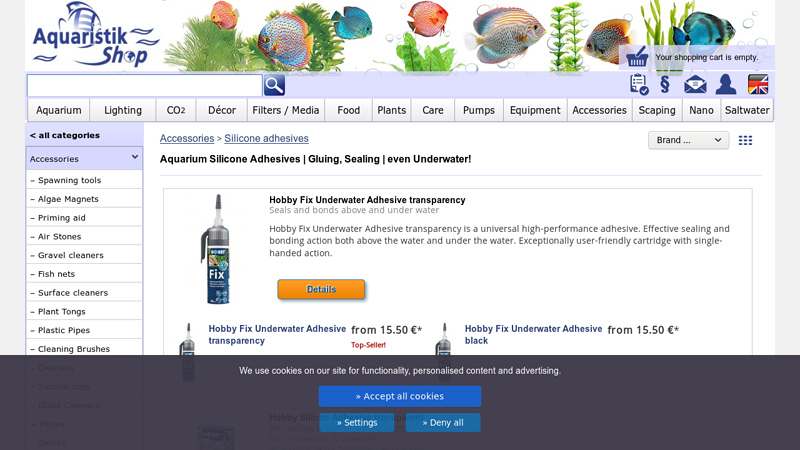Click Deny all cookies

(x=443, y=422)
